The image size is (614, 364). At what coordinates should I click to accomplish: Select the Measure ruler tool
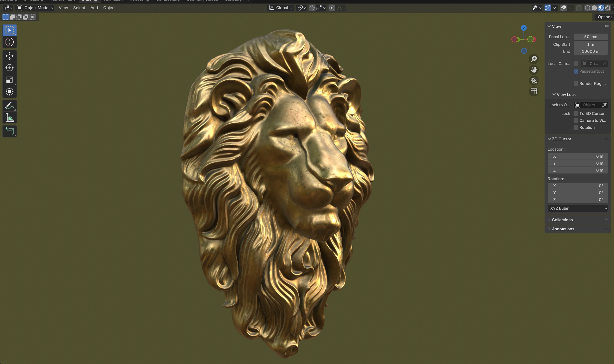tap(10, 118)
